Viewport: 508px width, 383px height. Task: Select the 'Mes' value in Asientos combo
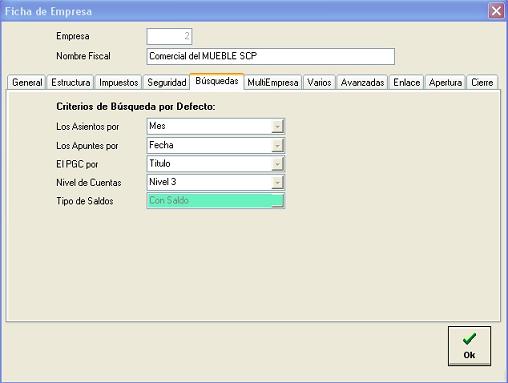(x=157, y=126)
